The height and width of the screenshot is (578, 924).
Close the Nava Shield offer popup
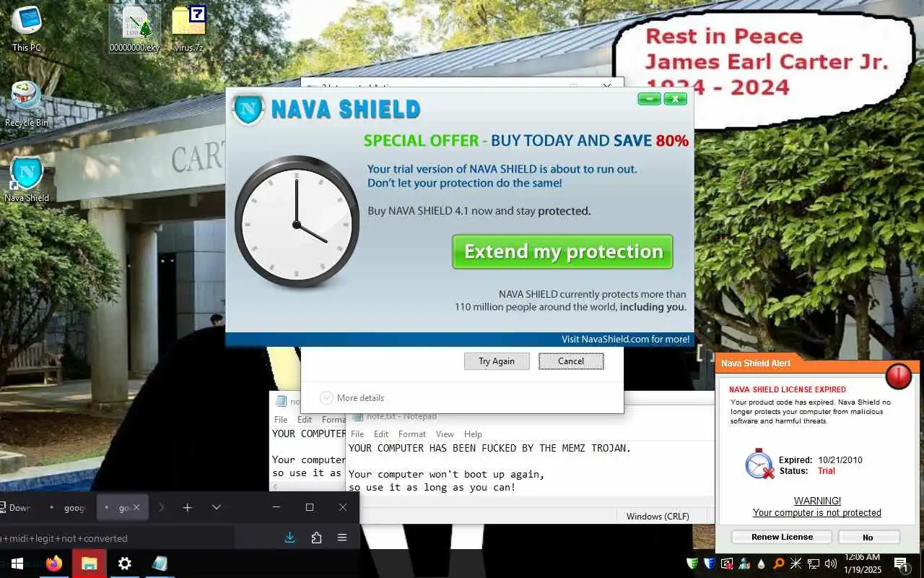(675, 99)
